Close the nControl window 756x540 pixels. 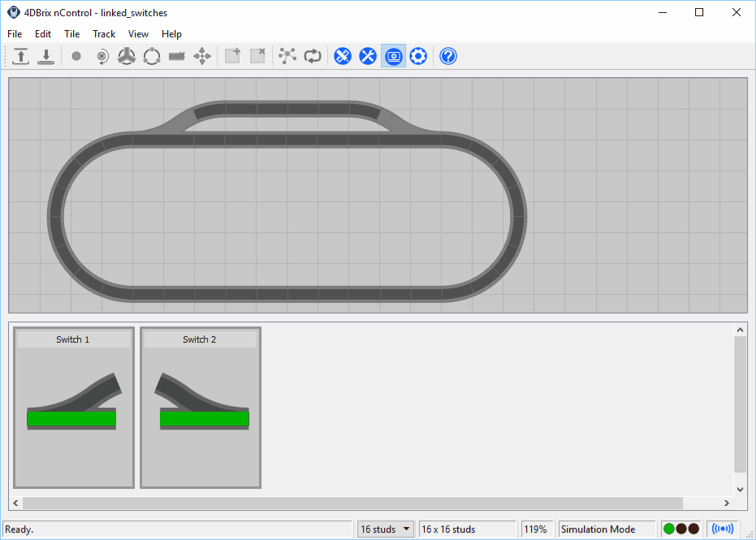737,12
